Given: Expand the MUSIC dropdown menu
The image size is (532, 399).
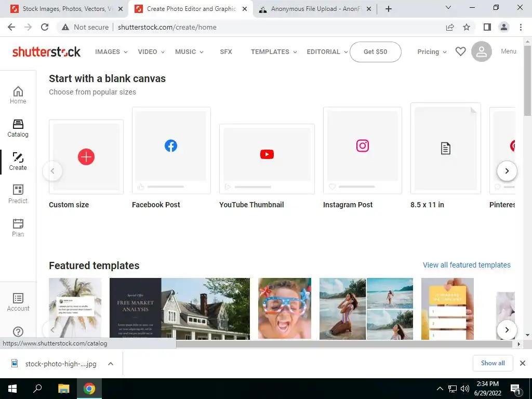Looking at the screenshot, I should click(189, 52).
